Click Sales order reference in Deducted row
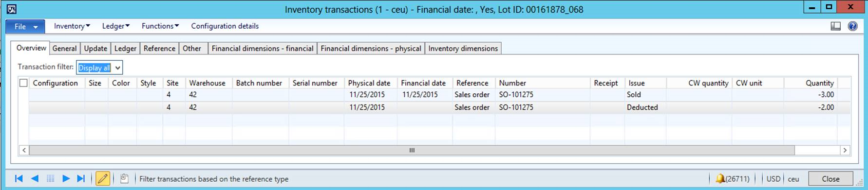The height and width of the screenshot is (190, 868). [474, 107]
